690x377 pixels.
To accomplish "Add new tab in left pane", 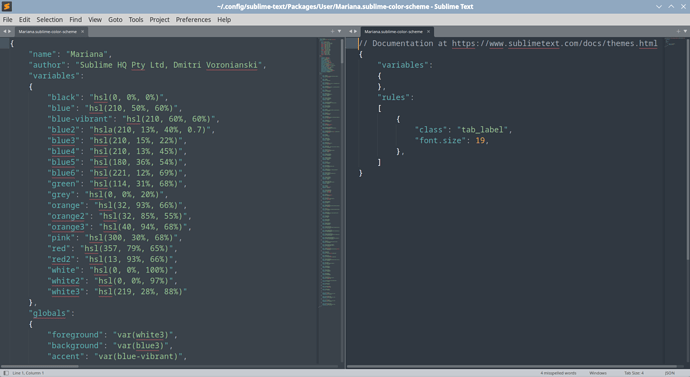I will (332, 31).
